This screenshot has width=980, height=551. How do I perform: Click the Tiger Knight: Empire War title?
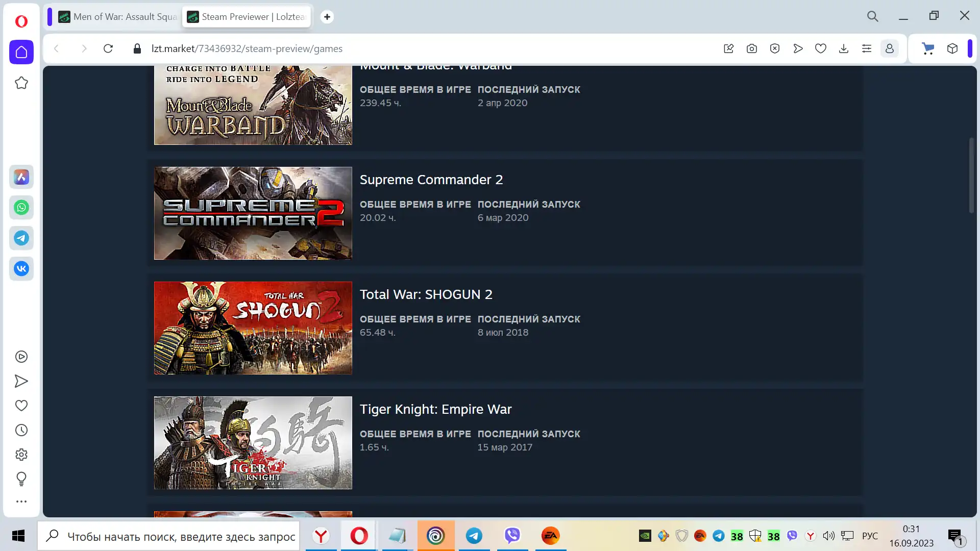tap(435, 409)
